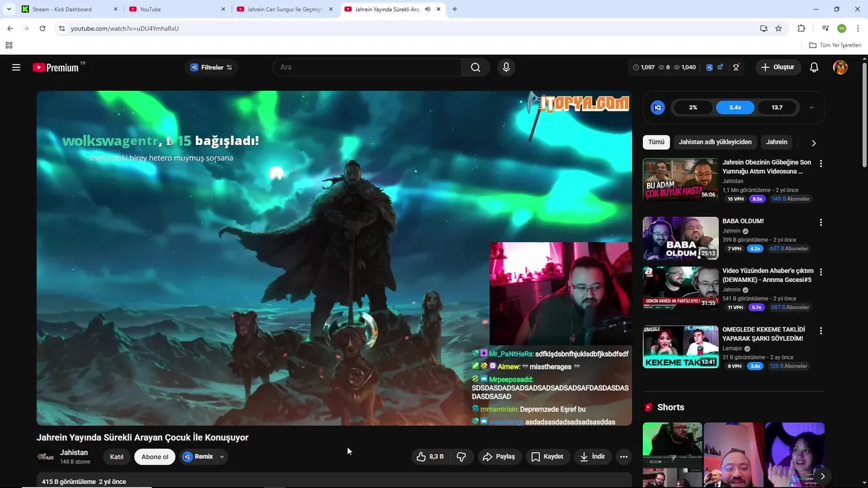Viewport: 868px width, 488px height.
Task: Open Chrome three-dot menu
Action: [858, 28]
